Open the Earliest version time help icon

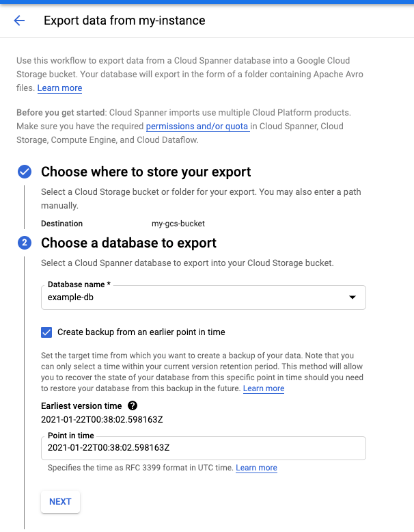[x=133, y=405]
